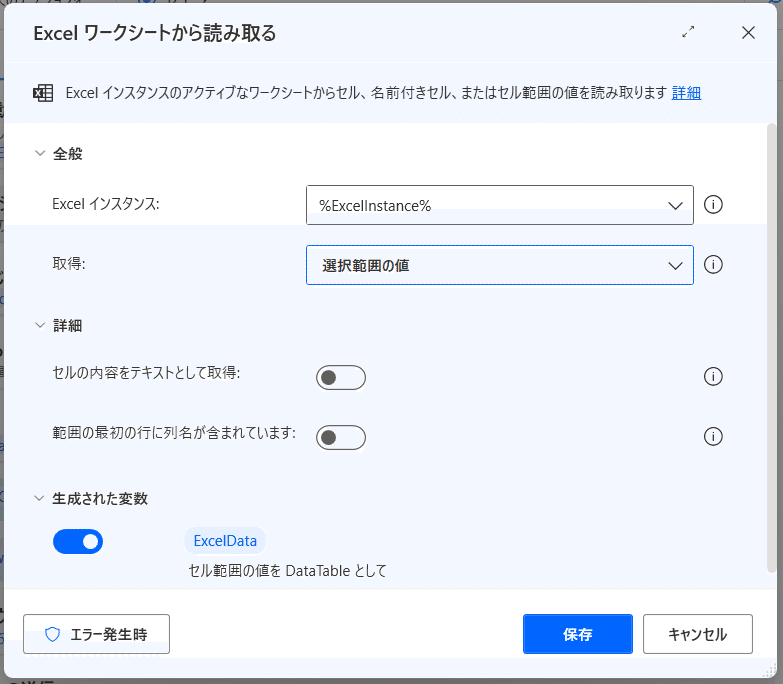Click info icon for 範囲の最初の行に列名 option
The image size is (783, 684).
(713, 436)
